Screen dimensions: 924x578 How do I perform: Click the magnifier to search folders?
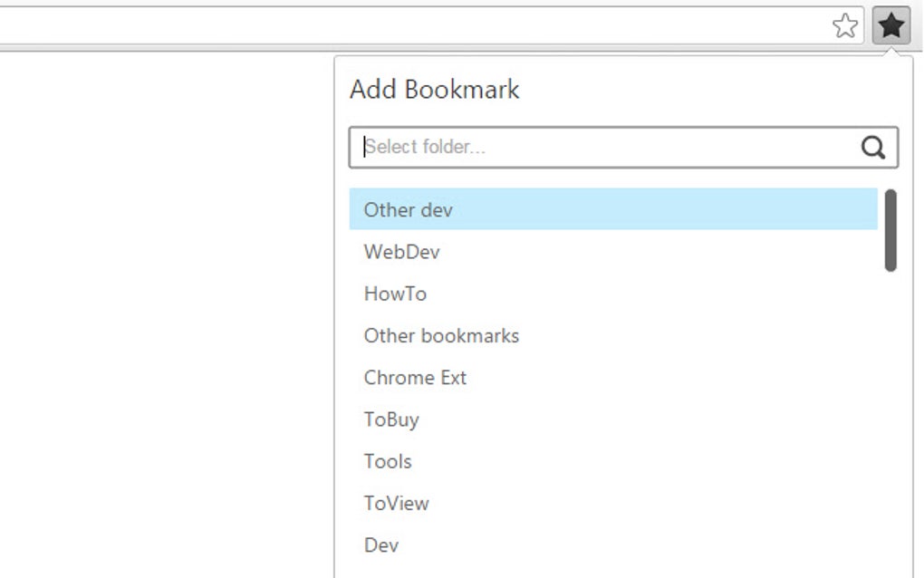pyautogui.click(x=872, y=147)
